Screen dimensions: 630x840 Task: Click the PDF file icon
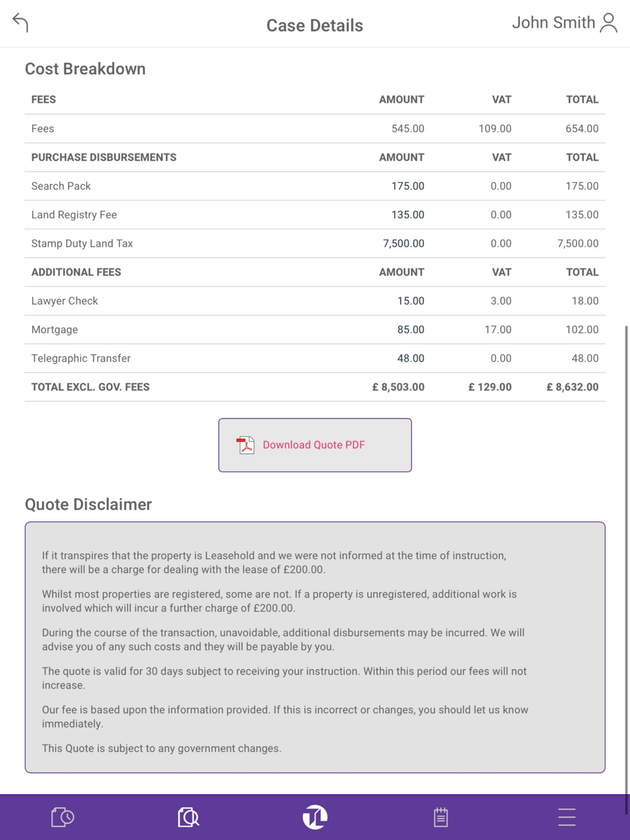coord(246,445)
